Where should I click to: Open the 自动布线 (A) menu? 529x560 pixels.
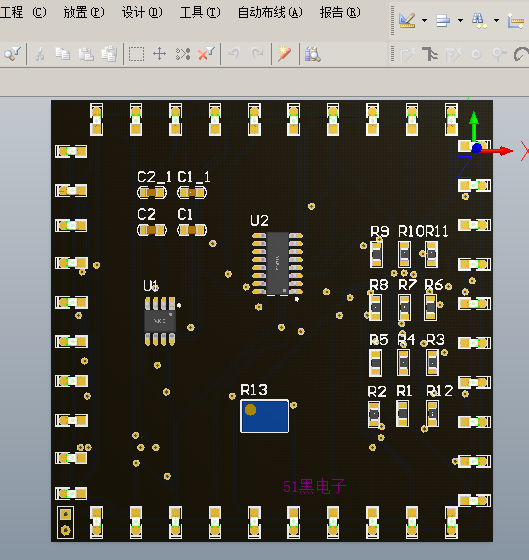270,12
